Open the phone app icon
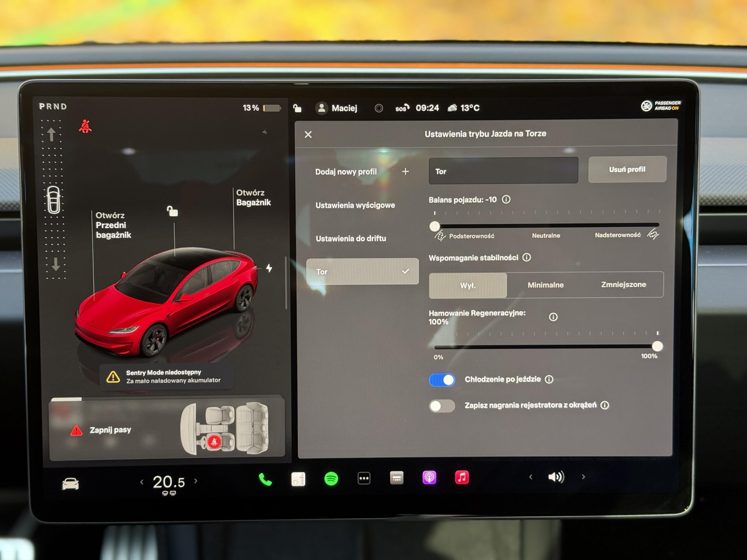The height and width of the screenshot is (560, 747). [265, 479]
